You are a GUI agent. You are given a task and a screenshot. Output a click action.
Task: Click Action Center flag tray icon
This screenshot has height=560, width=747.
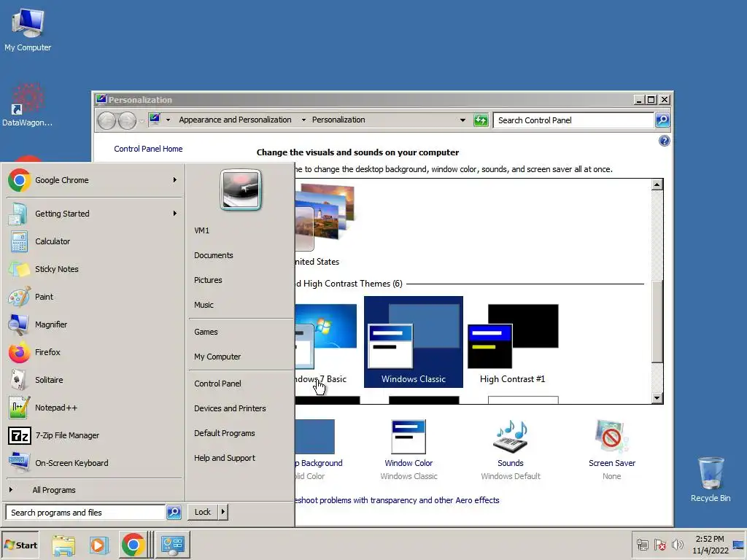pos(659,544)
